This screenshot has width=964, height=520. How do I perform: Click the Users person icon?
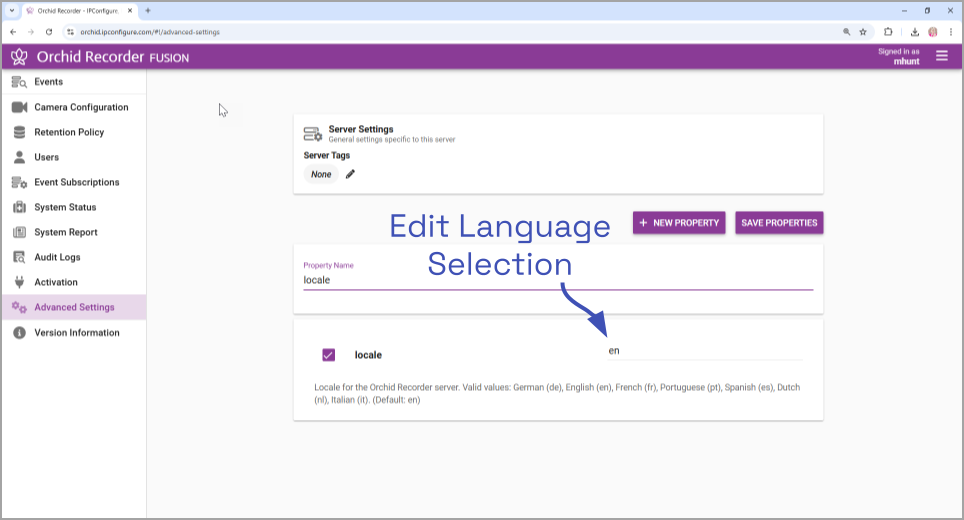19,157
